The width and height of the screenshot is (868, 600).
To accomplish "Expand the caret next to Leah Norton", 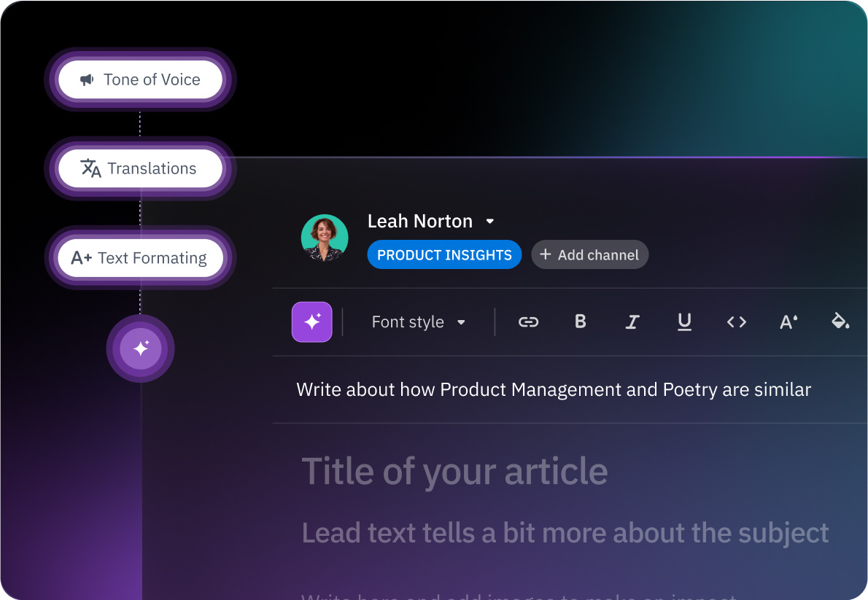I will 490,222.
